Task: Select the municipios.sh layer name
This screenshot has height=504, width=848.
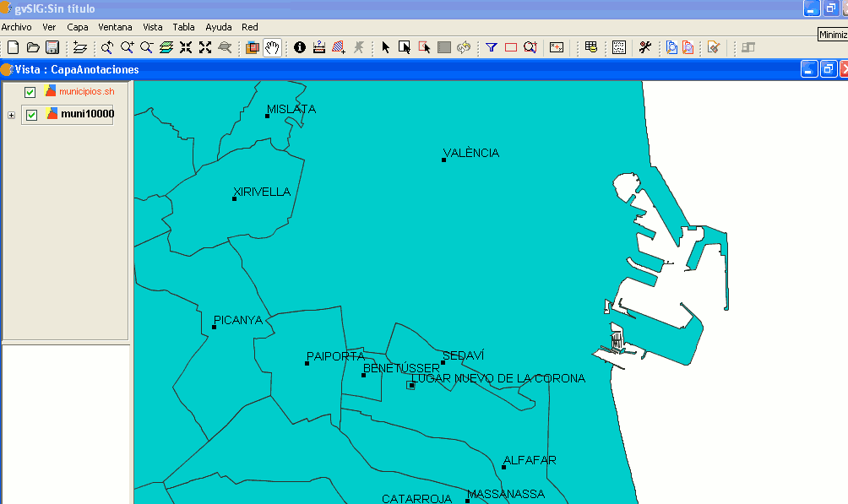Action: click(86, 91)
